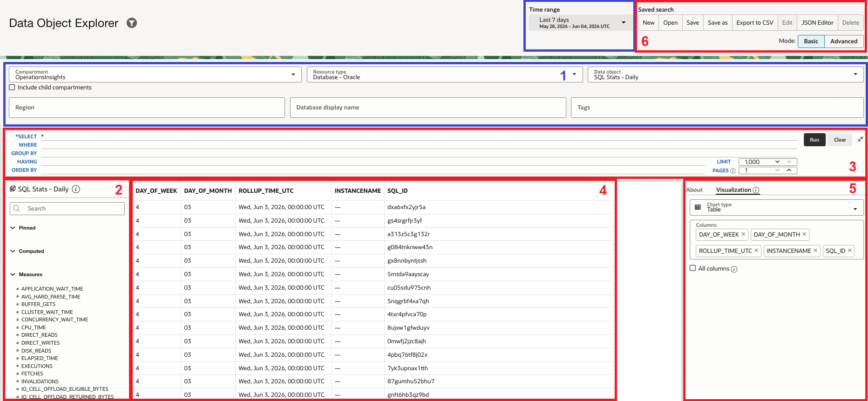This screenshot has width=868, height=401.
Task: Click the ORDER BY clause input line
Action: [x=373, y=170]
